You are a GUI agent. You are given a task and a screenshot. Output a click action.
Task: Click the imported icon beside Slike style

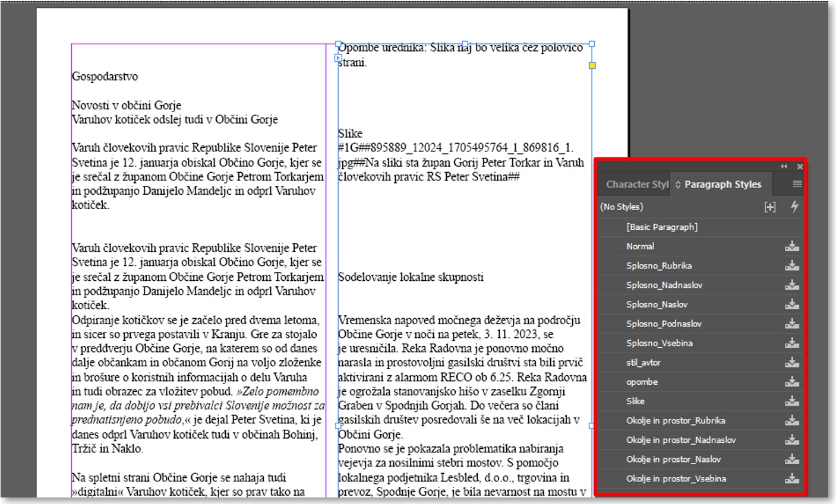click(x=791, y=401)
